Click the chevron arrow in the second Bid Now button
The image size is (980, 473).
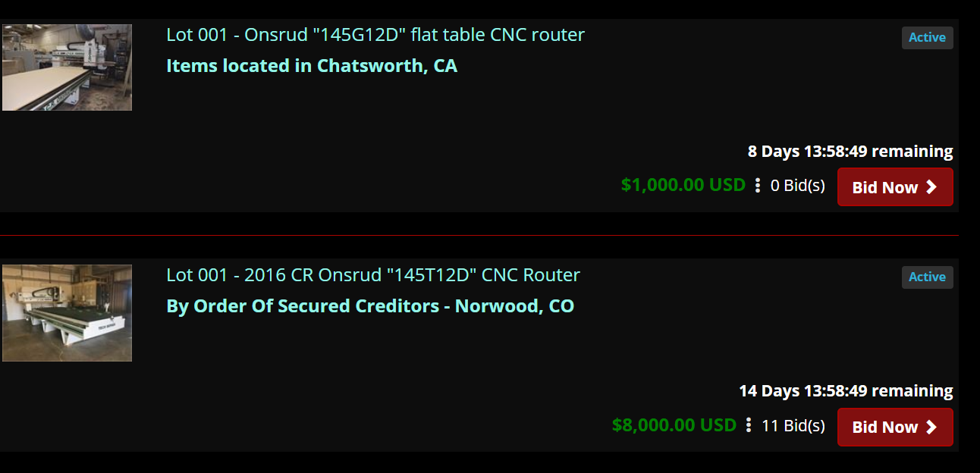click(931, 427)
